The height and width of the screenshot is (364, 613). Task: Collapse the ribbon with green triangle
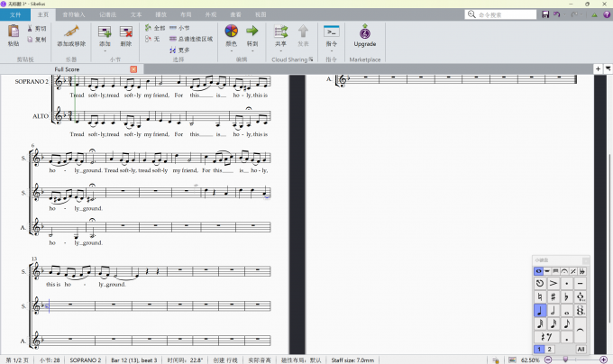[x=594, y=14]
